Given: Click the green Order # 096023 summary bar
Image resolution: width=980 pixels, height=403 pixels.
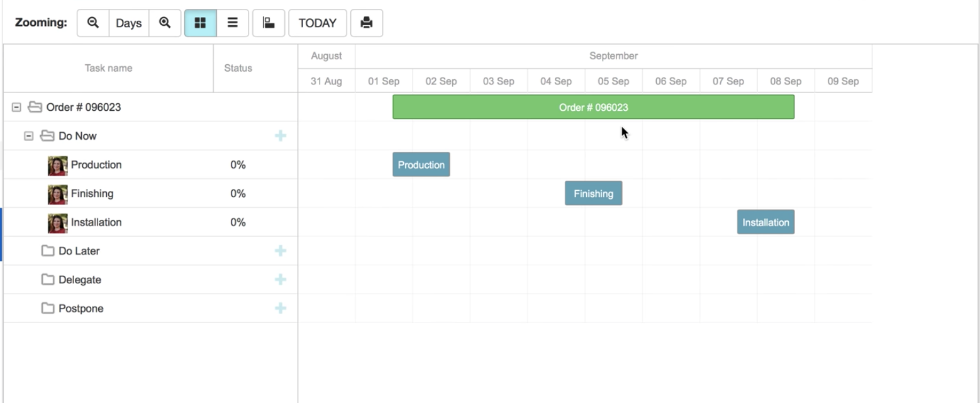Looking at the screenshot, I should pos(593,107).
